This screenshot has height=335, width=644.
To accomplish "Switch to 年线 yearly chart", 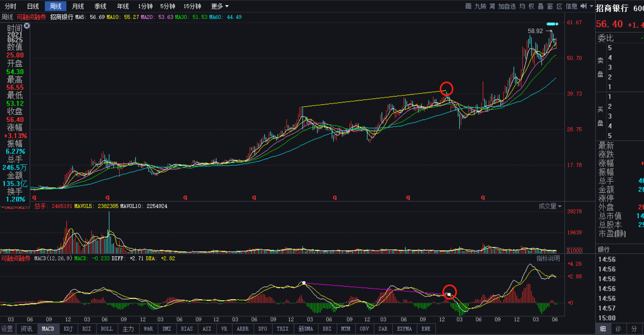I will pos(123,6).
